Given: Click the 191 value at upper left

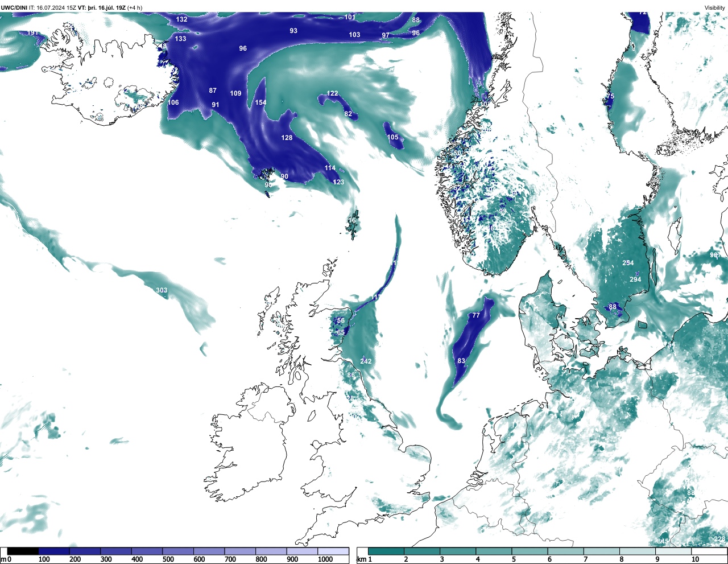Looking at the screenshot, I should click(33, 33).
